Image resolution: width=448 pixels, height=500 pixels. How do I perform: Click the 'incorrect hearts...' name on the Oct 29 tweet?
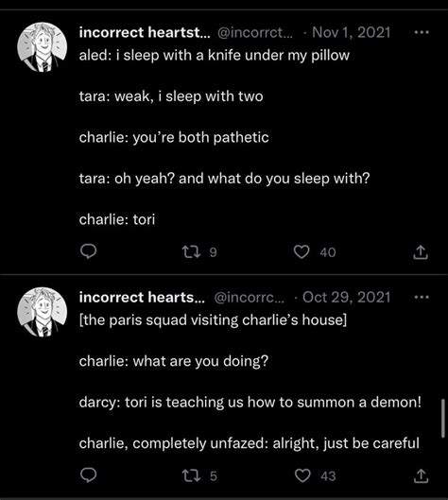[142, 298]
